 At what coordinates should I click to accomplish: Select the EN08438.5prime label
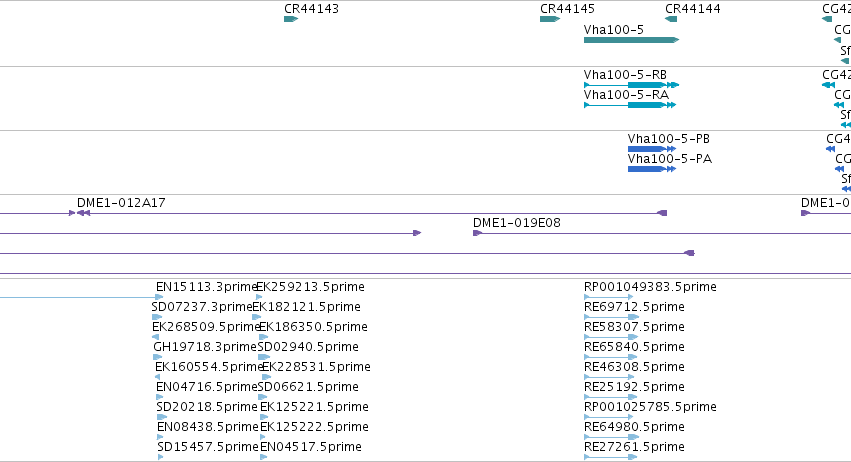pos(208,427)
